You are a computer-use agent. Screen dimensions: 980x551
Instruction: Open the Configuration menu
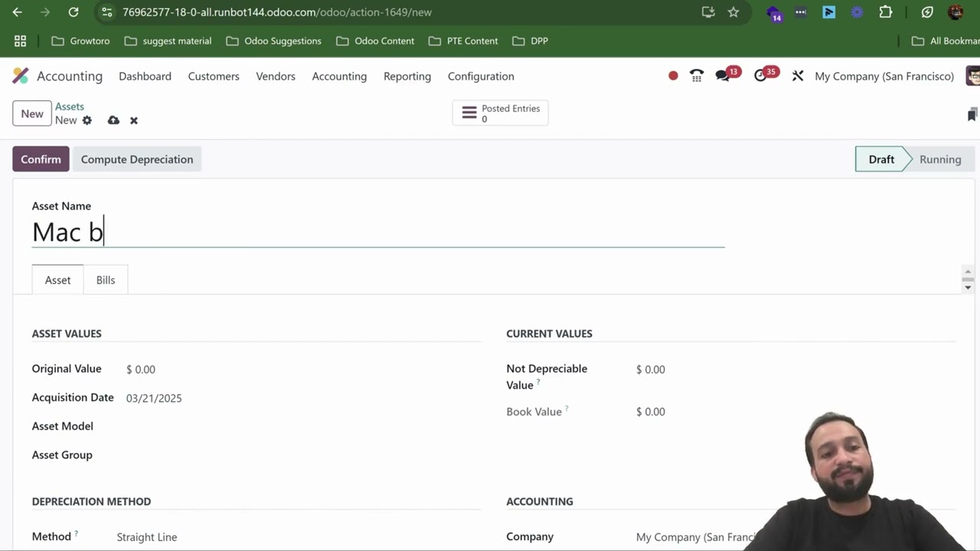[x=481, y=77]
